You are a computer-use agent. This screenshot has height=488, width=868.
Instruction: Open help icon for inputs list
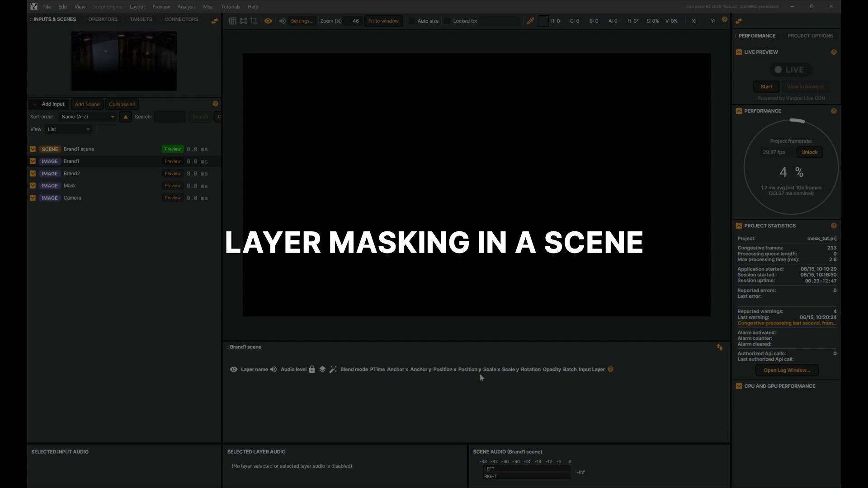point(215,103)
